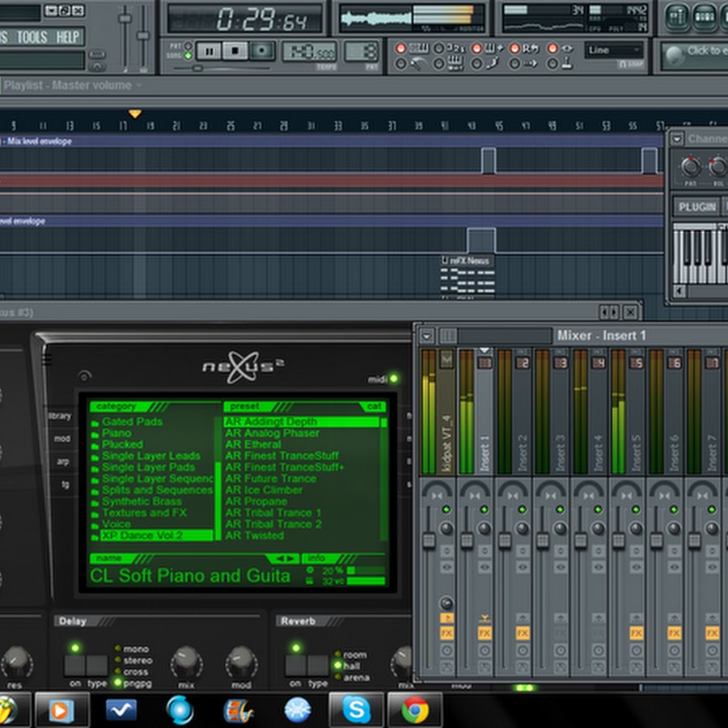Click the Channel settings PAN knob
The image size is (728, 728).
click(x=691, y=167)
